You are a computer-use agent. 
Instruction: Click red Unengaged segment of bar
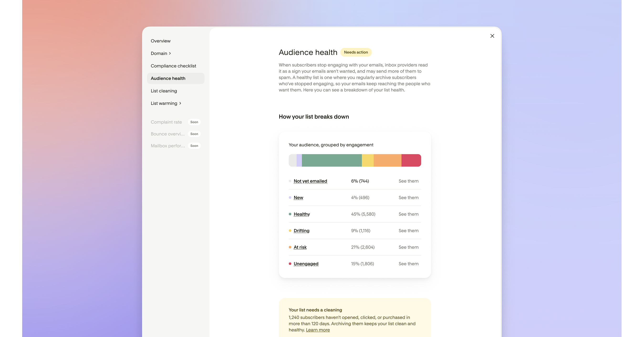(x=411, y=160)
